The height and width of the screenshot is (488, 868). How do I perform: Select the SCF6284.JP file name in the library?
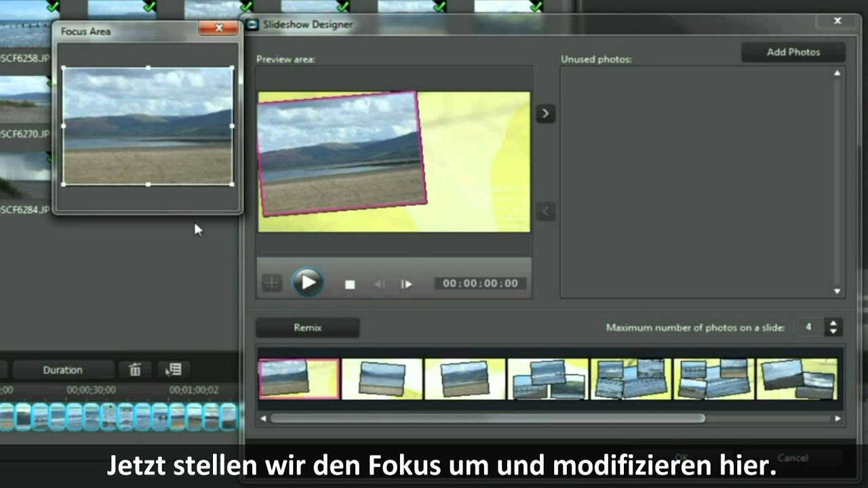pos(25,210)
